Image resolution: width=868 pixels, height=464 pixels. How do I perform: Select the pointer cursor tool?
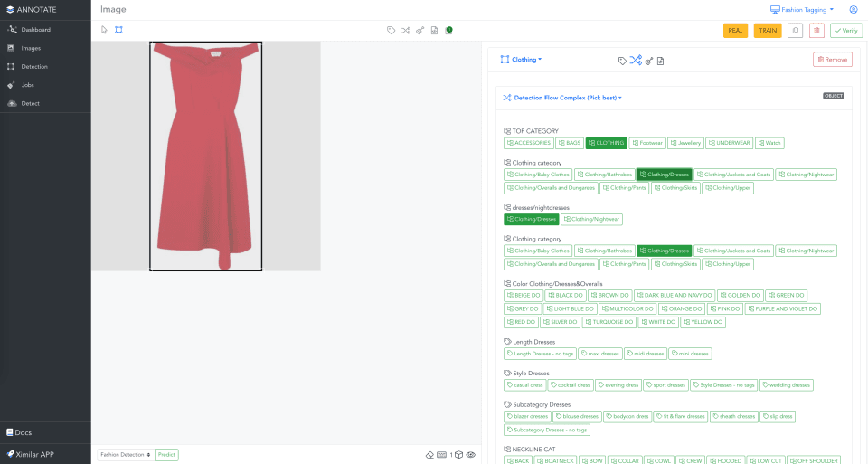coord(104,30)
